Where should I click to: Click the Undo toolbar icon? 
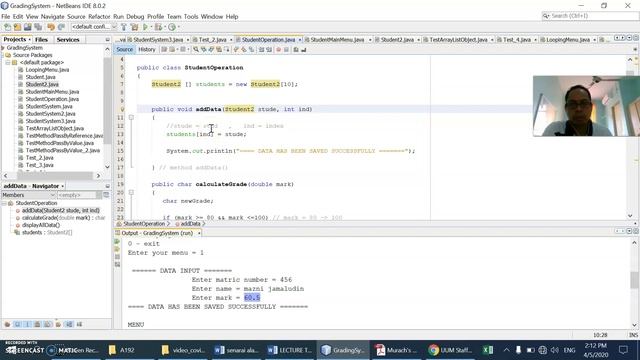(51, 27)
